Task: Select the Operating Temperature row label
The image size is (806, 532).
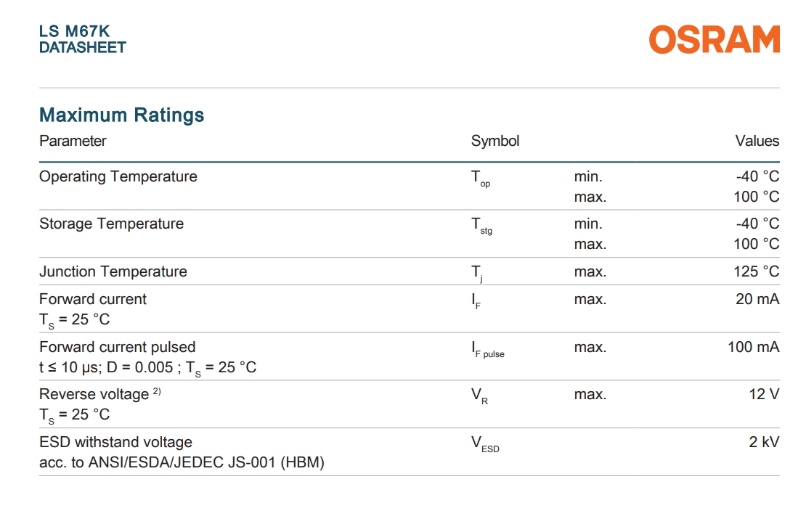Action: 118,176
